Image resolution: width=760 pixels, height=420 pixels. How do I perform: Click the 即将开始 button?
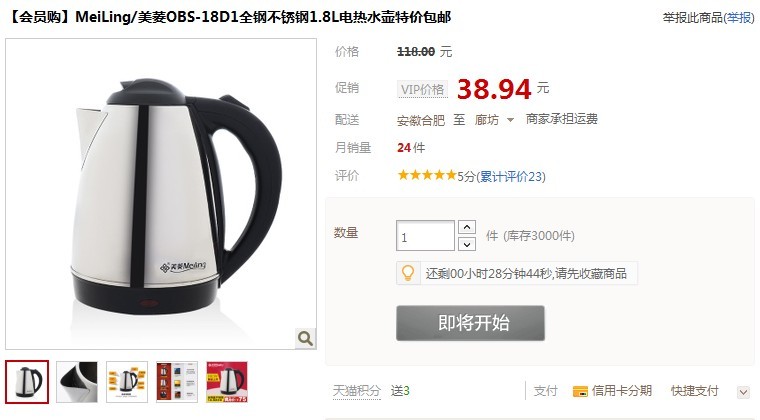pyautogui.click(x=470, y=323)
